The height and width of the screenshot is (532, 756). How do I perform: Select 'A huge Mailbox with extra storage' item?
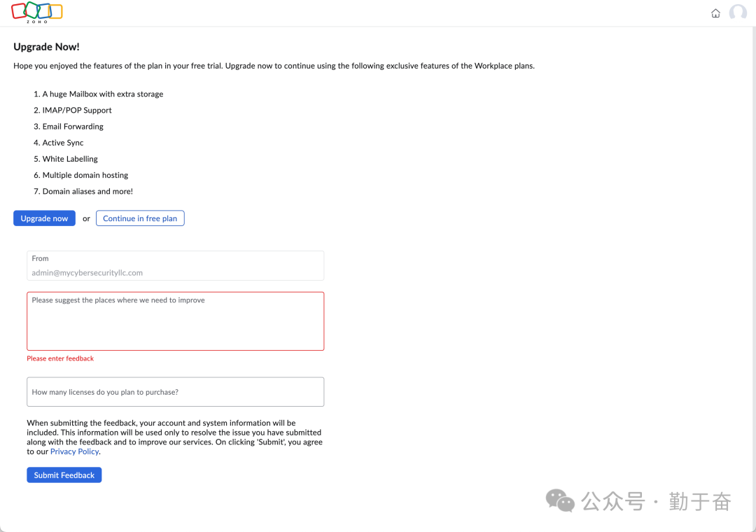tap(102, 94)
